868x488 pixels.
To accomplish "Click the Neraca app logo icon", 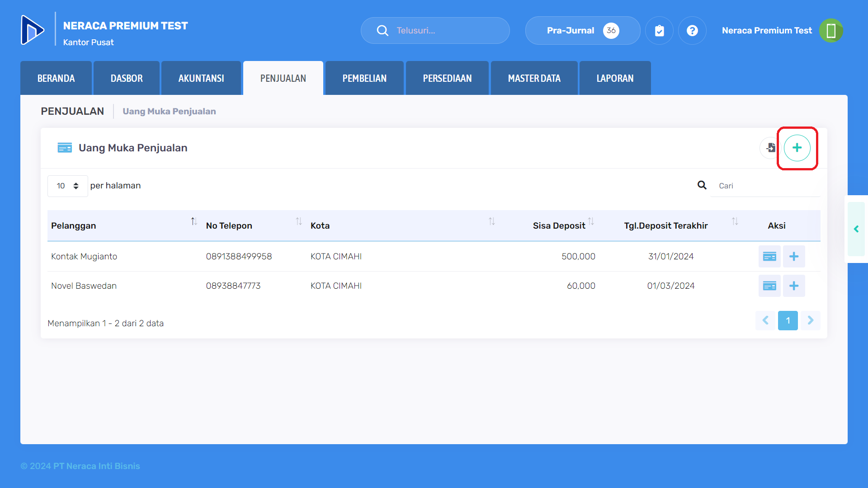I will (x=33, y=30).
